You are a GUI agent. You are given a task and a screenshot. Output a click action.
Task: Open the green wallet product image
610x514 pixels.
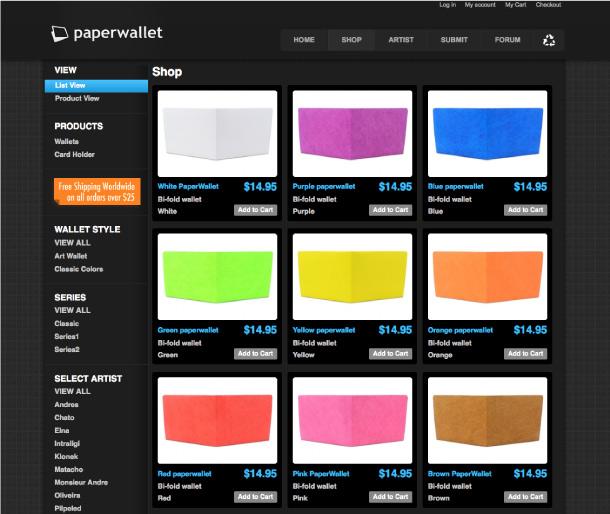tap(217, 277)
